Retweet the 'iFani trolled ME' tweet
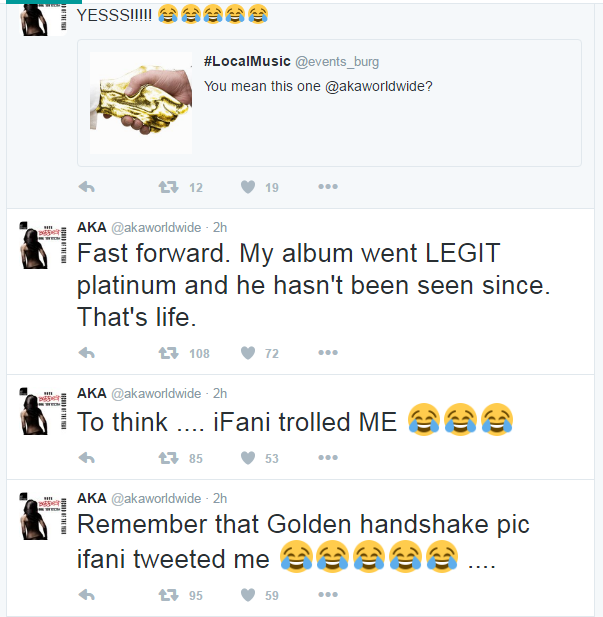Viewport: 603px width, 617px height. coord(169,458)
